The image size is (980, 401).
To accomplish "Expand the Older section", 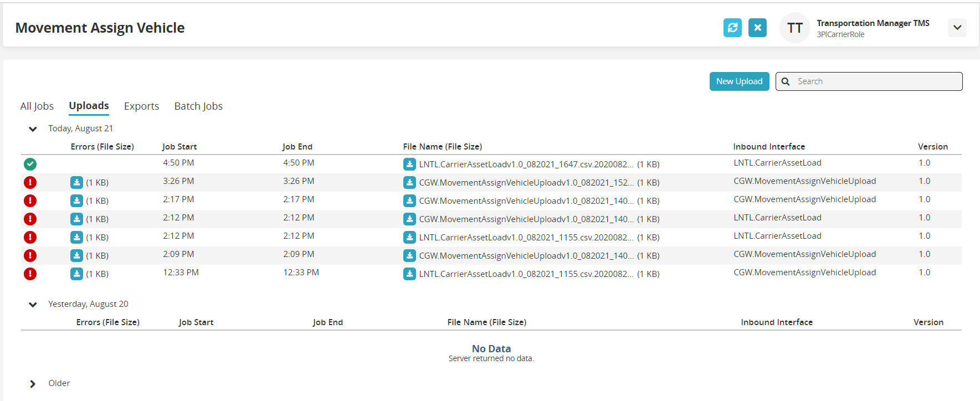I will coord(33,384).
